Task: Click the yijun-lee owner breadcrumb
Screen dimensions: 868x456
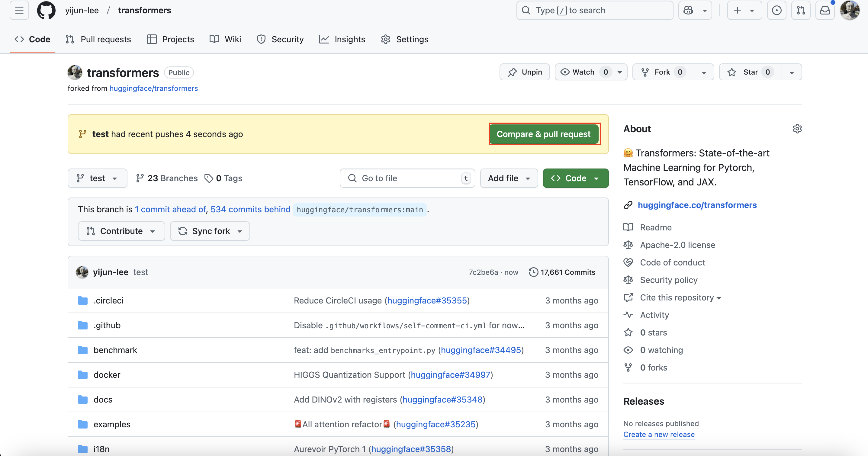Action: tap(82, 10)
